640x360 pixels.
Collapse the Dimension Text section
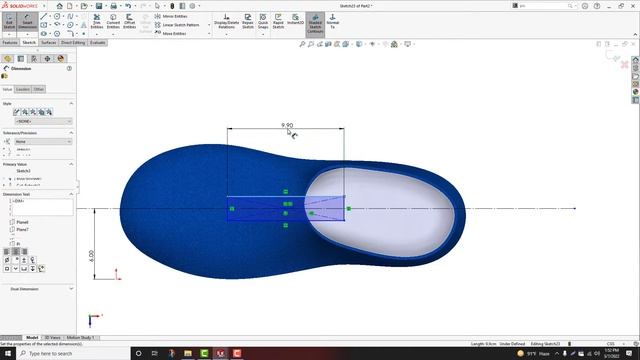pos(71,194)
